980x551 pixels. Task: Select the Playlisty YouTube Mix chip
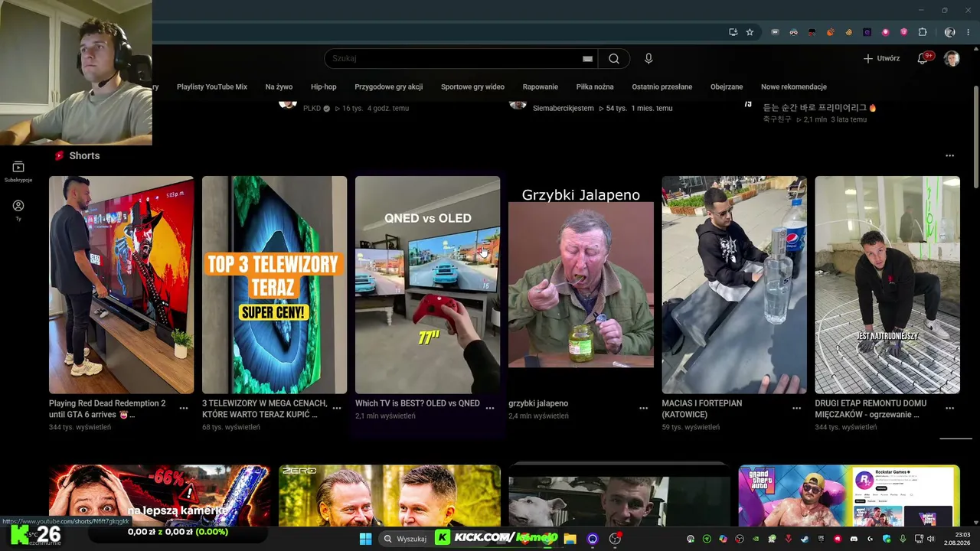[212, 86]
